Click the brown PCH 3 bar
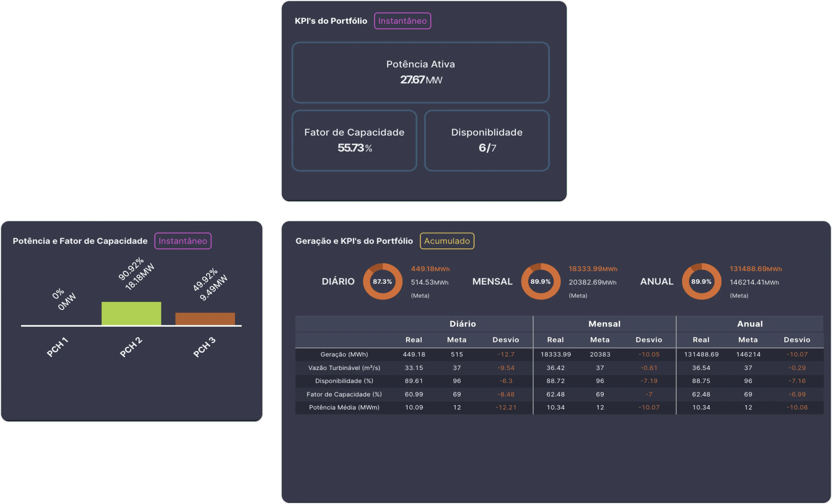832x504 pixels. (205, 319)
